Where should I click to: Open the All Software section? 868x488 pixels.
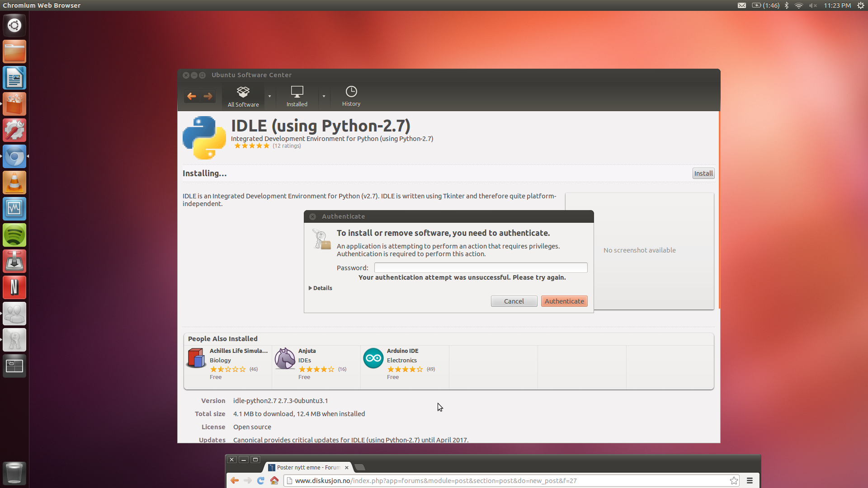tap(243, 97)
